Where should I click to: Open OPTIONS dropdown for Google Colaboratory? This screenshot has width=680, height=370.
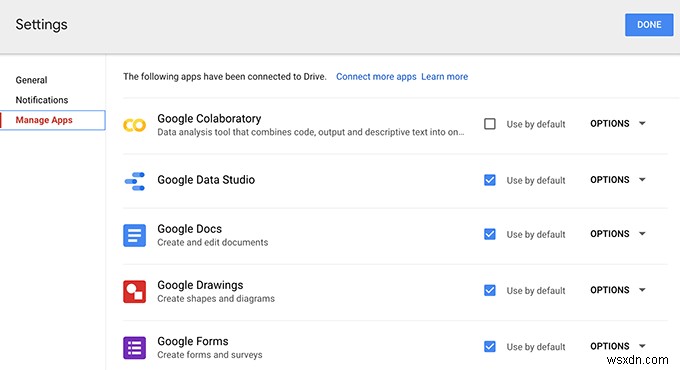pyautogui.click(x=618, y=124)
